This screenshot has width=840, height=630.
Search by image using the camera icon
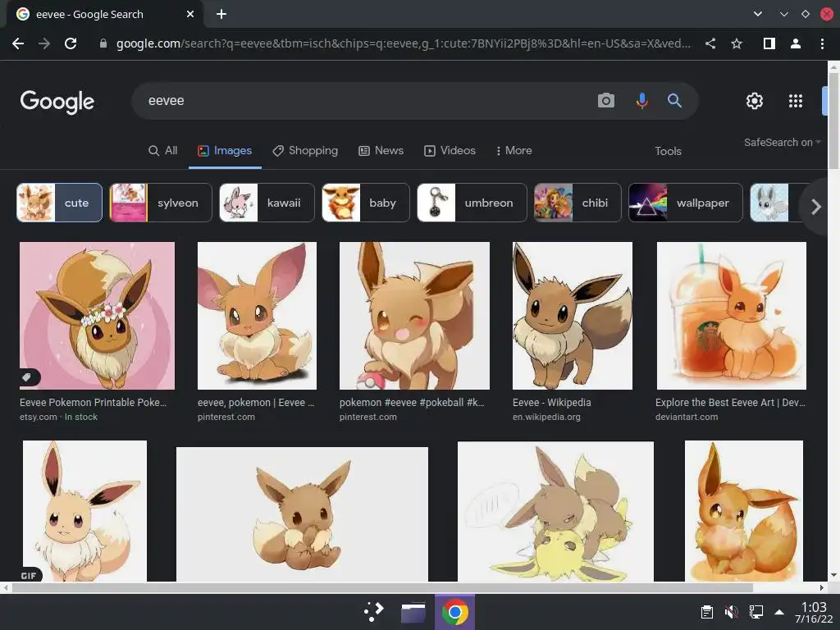606,100
